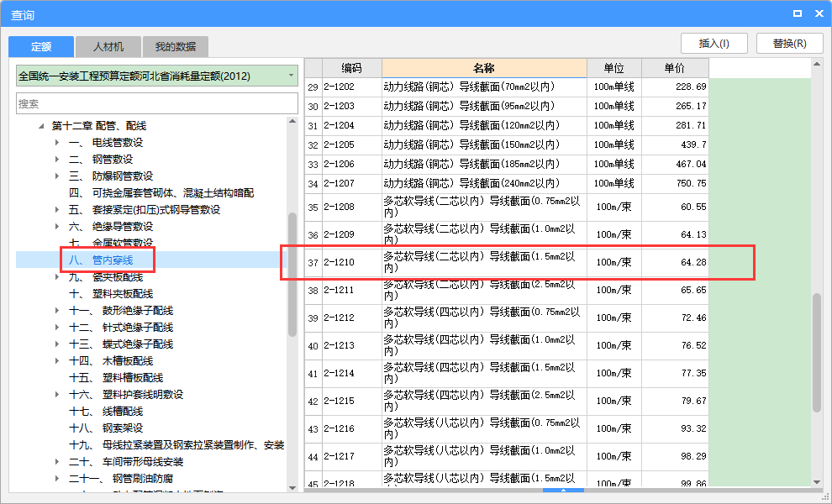Close the 查询 window
Screen dimensions: 832x504
819,13
